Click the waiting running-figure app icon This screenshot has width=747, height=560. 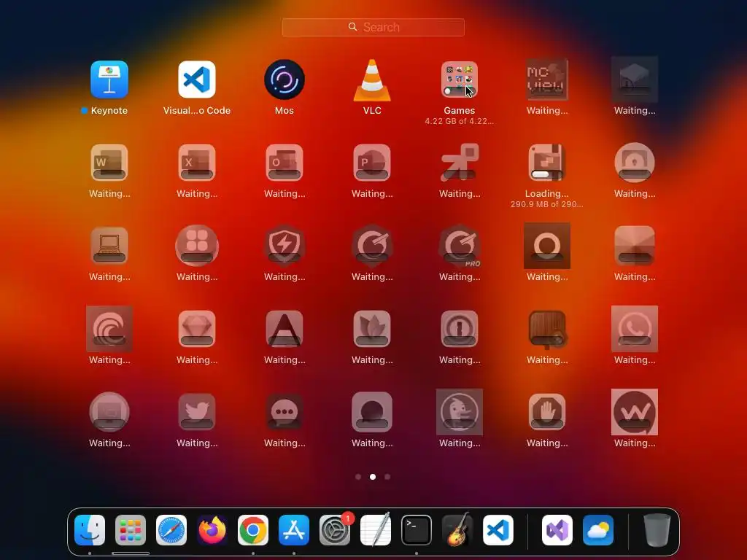click(460, 163)
